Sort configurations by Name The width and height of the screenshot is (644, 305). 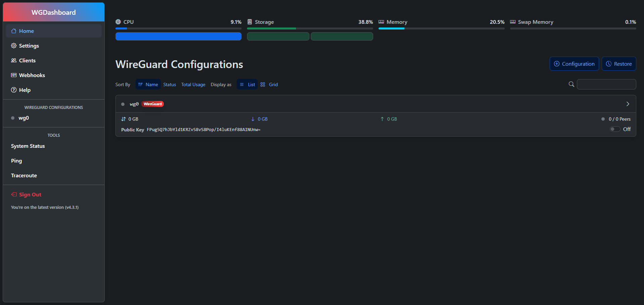click(148, 84)
